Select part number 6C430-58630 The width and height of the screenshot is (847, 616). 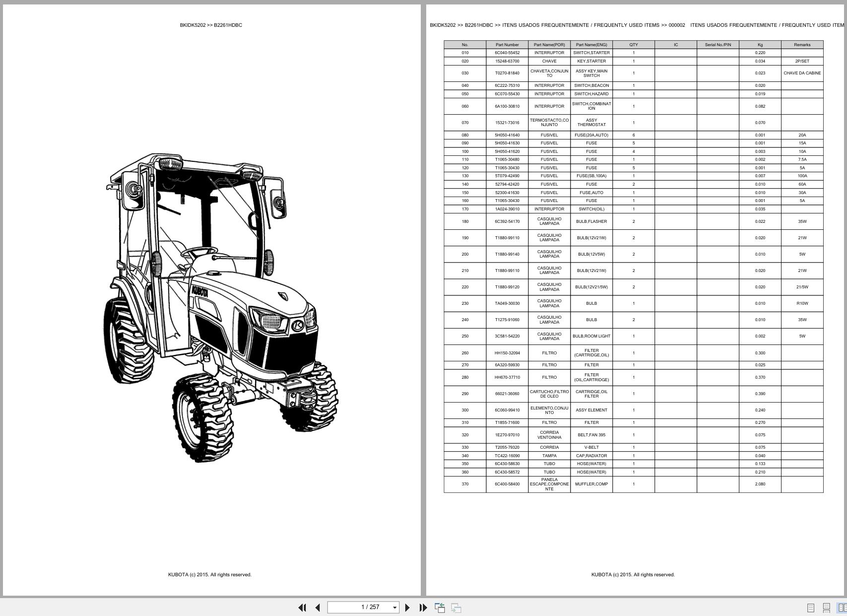pyautogui.click(x=507, y=464)
